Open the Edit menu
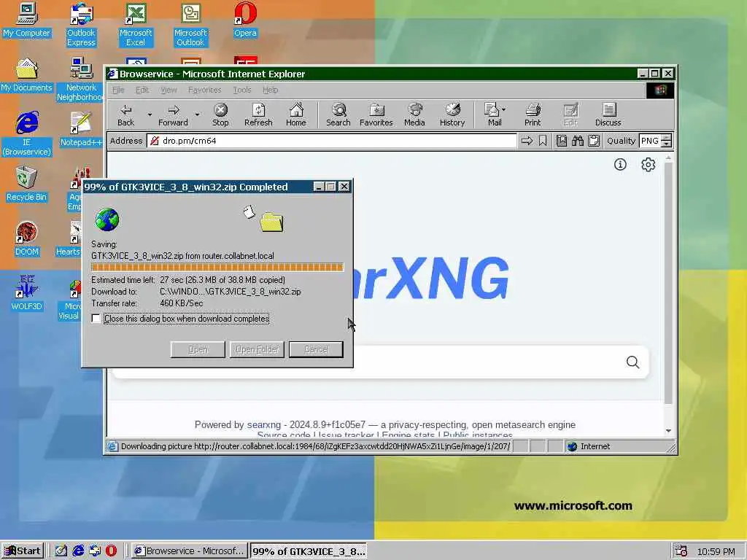The image size is (747, 560). (x=142, y=90)
